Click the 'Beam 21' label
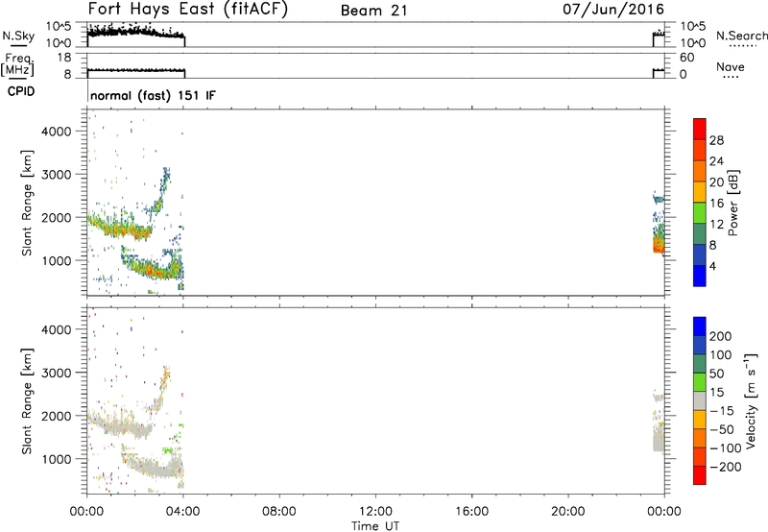 pos(374,11)
